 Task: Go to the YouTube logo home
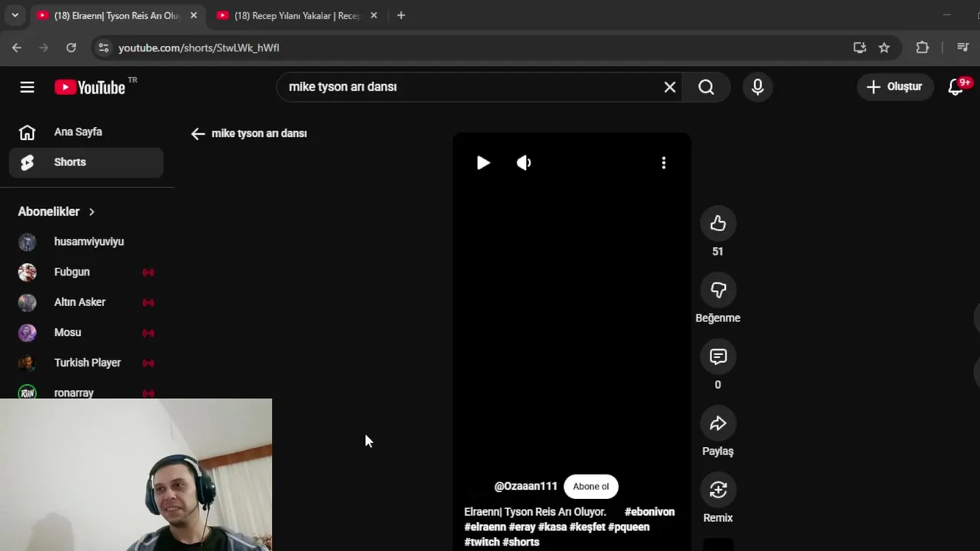(90, 87)
